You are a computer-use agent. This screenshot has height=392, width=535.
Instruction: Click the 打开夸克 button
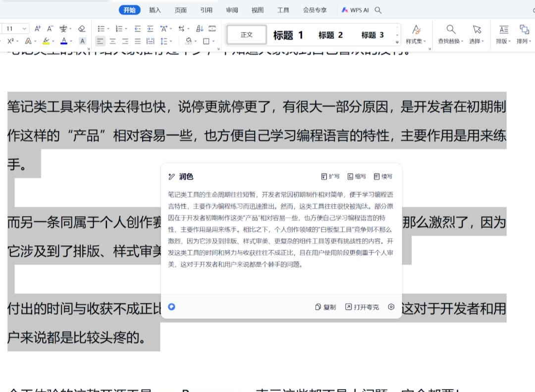point(362,307)
